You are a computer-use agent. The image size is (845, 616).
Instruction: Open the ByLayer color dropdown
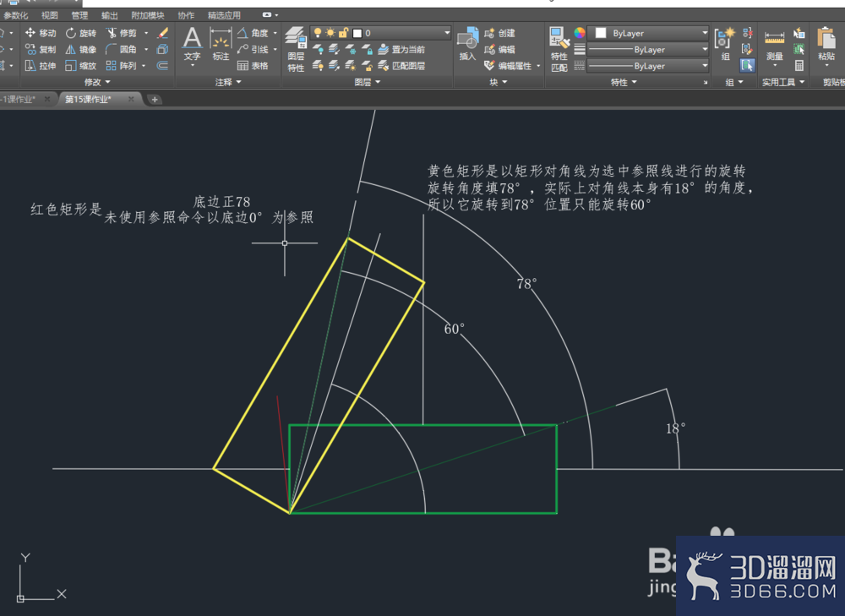[x=647, y=33]
